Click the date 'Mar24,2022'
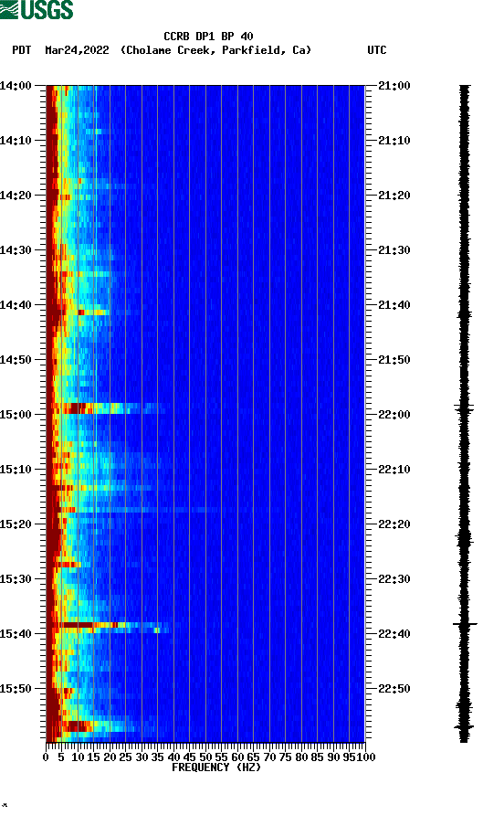504x815 pixels. [x=77, y=50]
